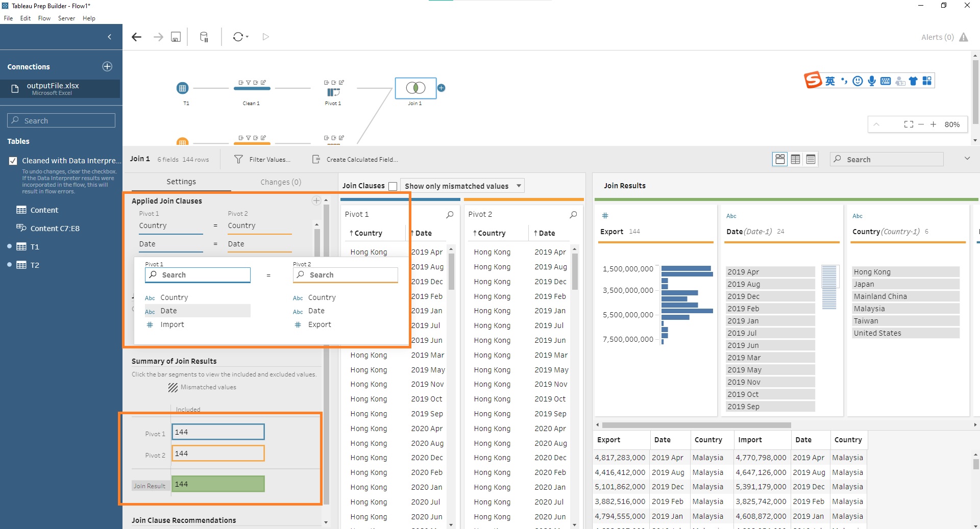Run the flow with play icon

pos(265,37)
